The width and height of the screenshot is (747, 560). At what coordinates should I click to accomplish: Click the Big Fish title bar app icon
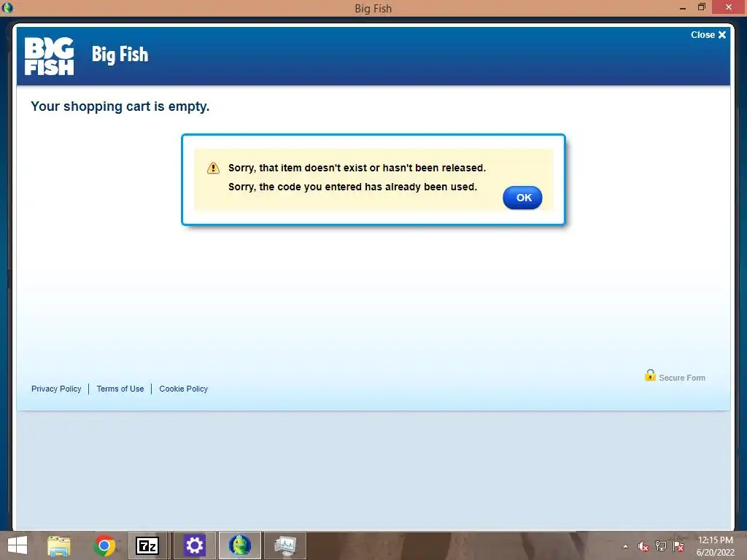click(7, 7)
